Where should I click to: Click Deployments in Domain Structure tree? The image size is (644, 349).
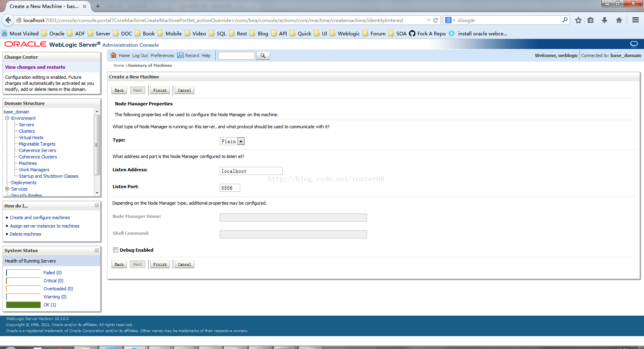tap(24, 183)
